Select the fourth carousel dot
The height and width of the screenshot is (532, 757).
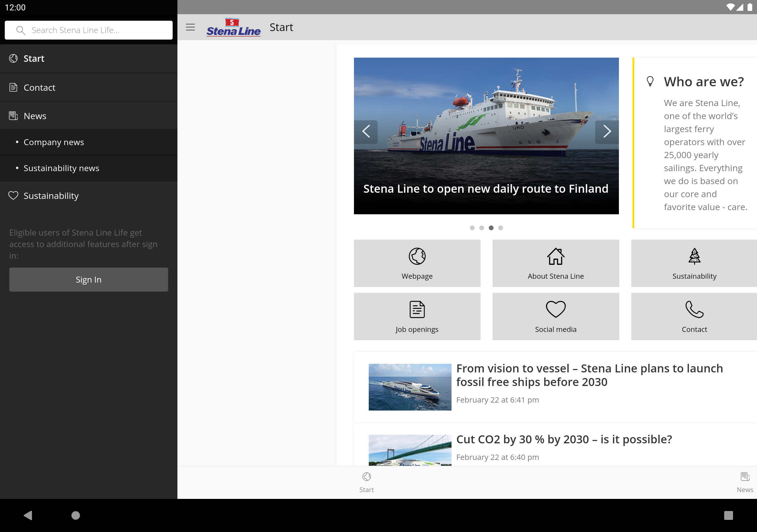(x=501, y=228)
